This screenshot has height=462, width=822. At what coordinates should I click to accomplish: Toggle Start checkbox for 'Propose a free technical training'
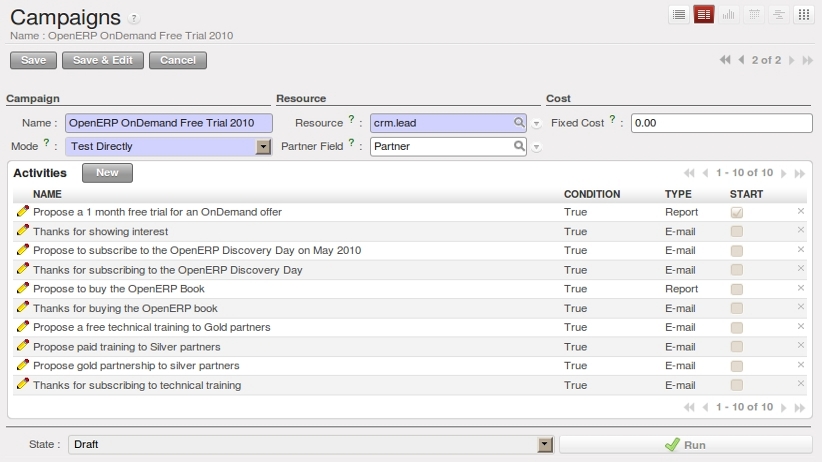click(737, 328)
